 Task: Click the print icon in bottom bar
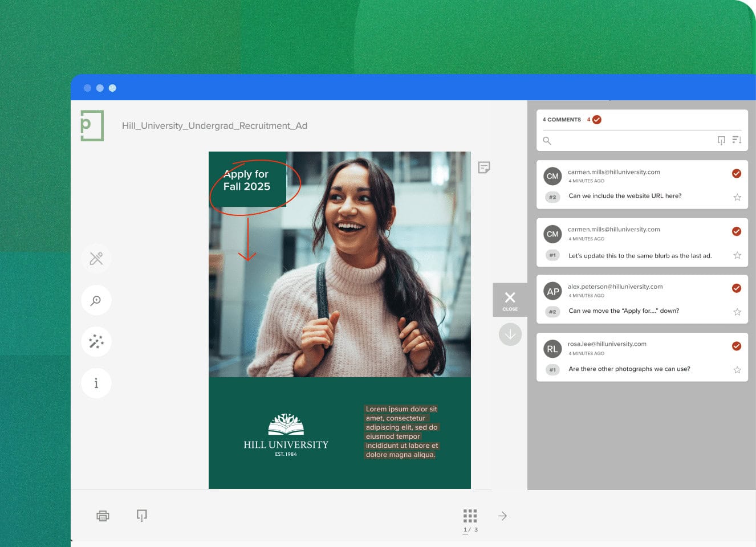[x=103, y=516]
